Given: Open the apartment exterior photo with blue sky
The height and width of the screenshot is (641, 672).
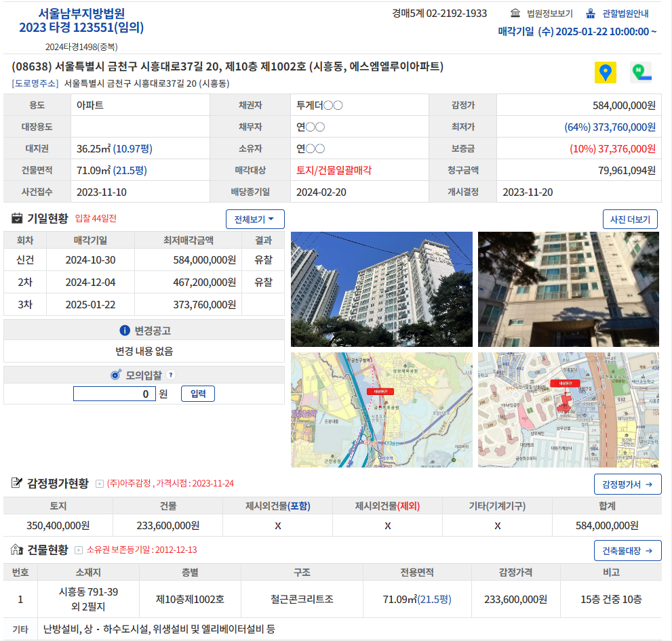Looking at the screenshot, I should tap(381, 289).
